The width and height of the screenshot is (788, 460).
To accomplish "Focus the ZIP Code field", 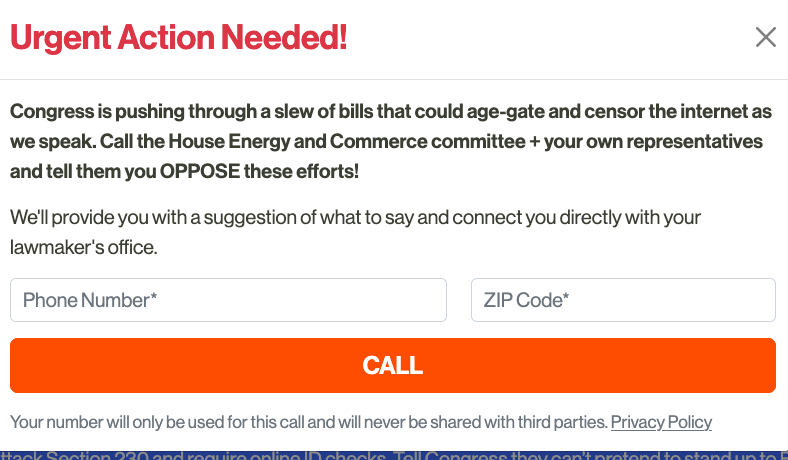I will tap(623, 300).
